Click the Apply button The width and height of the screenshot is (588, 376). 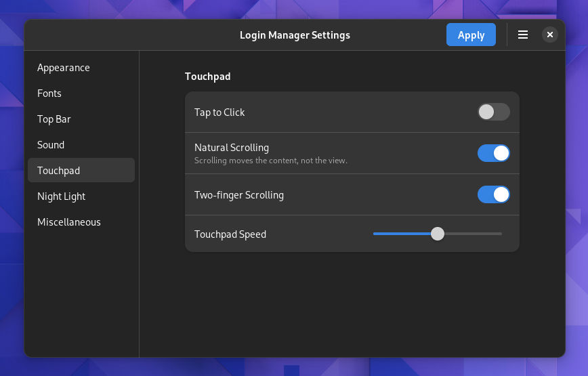pyautogui.click(x=471, y=35)
